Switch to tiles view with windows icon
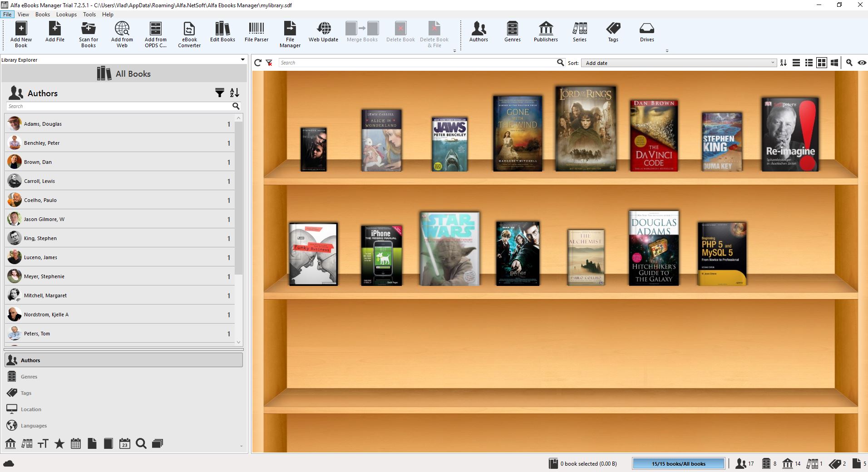 pyautogui.click(x=834, y=63)
